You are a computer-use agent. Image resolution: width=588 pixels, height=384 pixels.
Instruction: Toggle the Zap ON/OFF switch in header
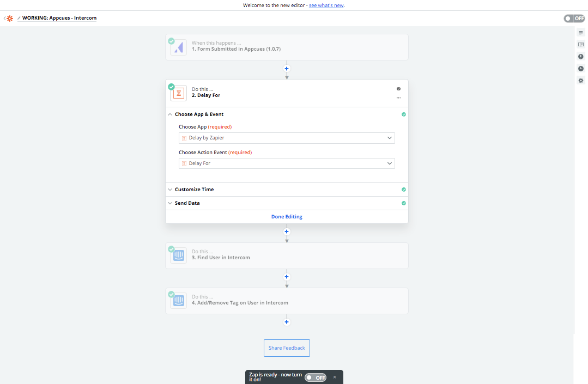click(x=574, y=19)
